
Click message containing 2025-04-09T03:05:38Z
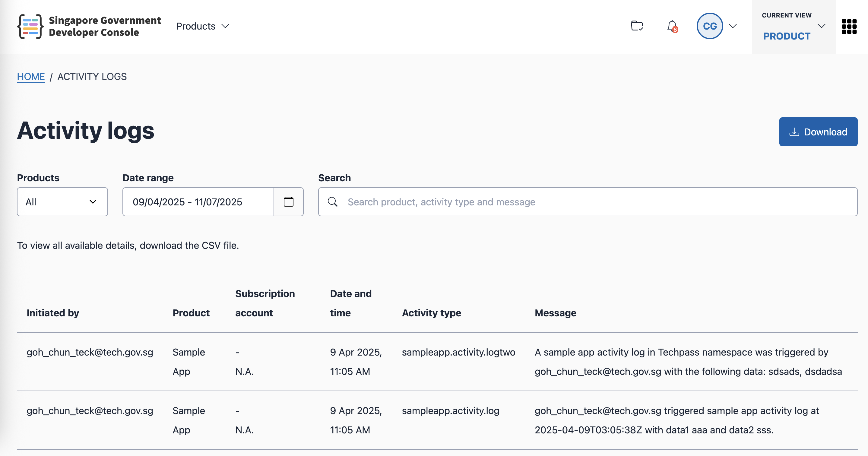676,420
